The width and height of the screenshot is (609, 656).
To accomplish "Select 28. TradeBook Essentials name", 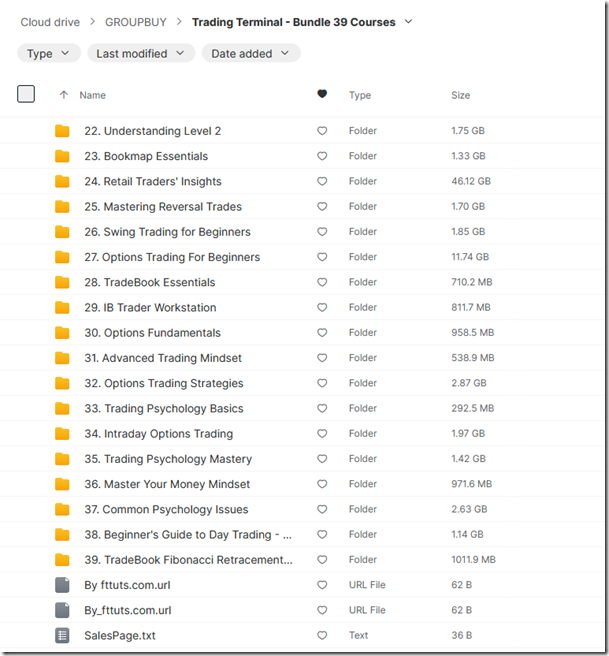I will pos(150,282).
